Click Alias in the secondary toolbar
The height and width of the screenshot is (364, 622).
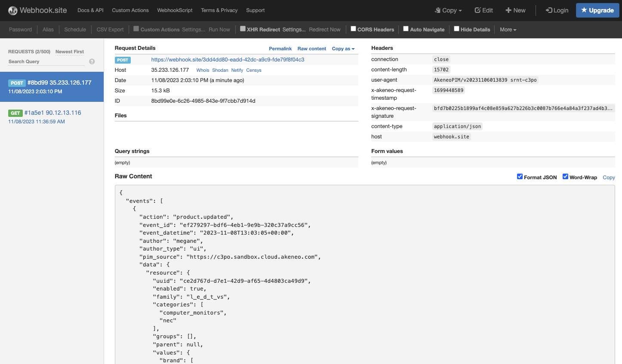(x=48, y=30)
